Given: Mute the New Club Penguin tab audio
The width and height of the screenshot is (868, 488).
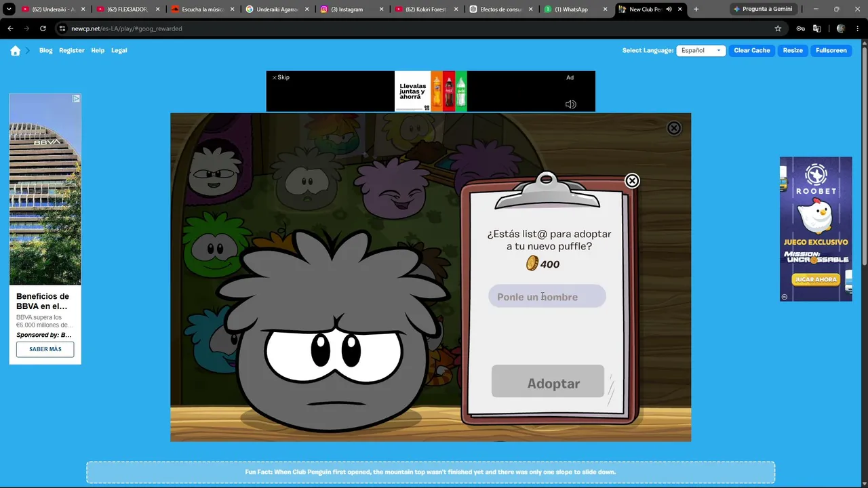Looking at the screenshot, I should (669, 9).
